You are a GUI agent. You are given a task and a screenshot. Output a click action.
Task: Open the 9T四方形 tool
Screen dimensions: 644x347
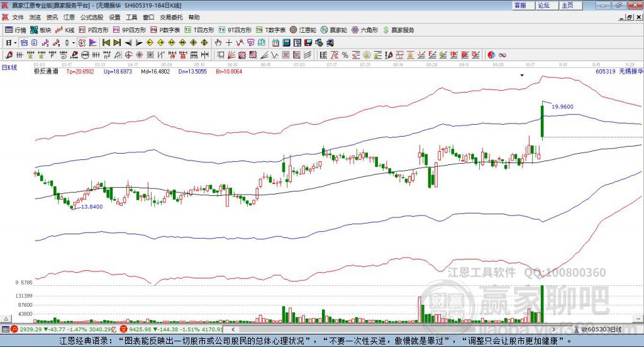[235, 30]
